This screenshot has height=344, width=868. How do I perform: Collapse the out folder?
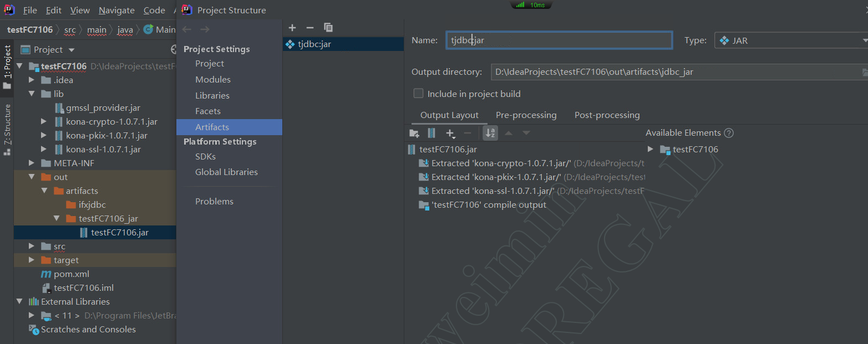pyautogui.click(x=32, y=177)
